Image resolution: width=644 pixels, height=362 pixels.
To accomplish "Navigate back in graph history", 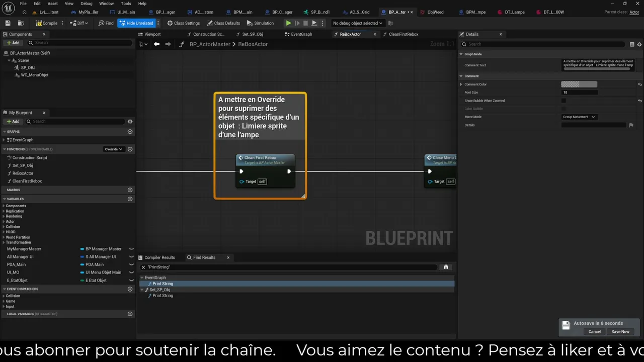I will point(156,44).
